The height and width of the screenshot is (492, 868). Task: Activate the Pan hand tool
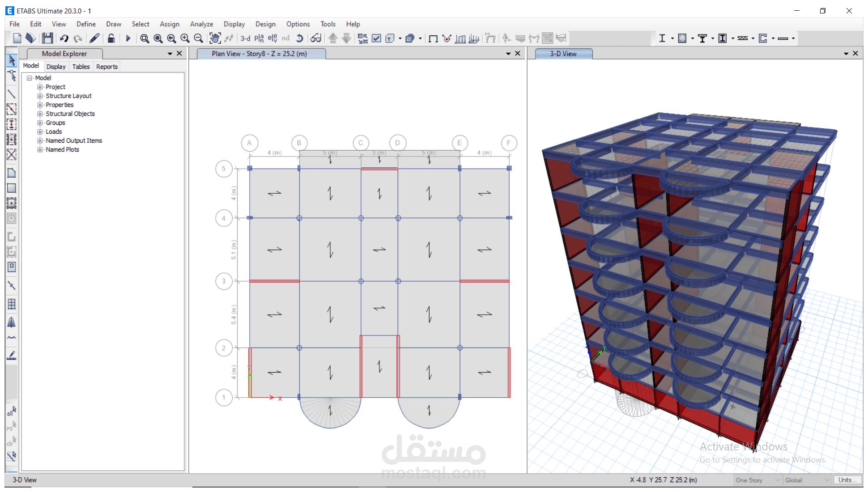[x=215, y=38]
